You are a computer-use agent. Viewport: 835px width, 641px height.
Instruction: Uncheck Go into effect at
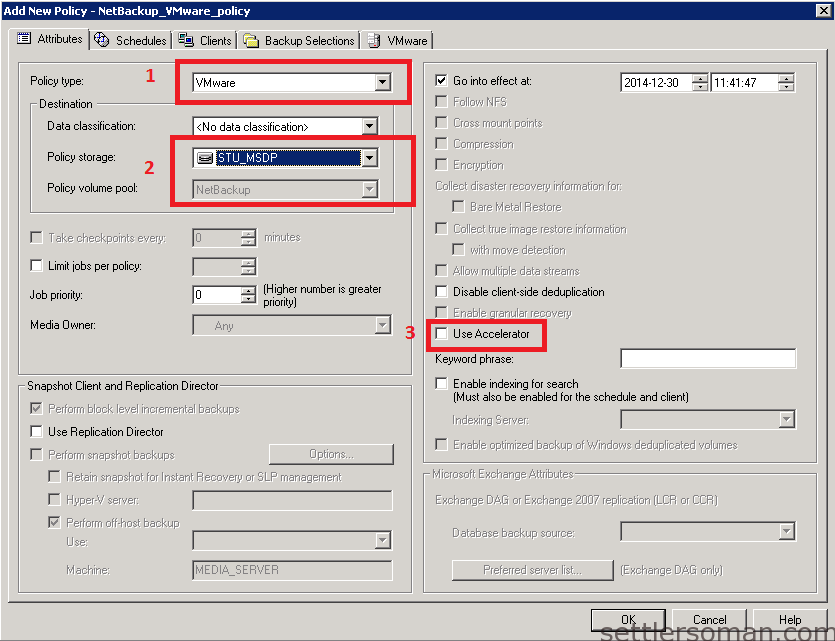click(441, 82)
